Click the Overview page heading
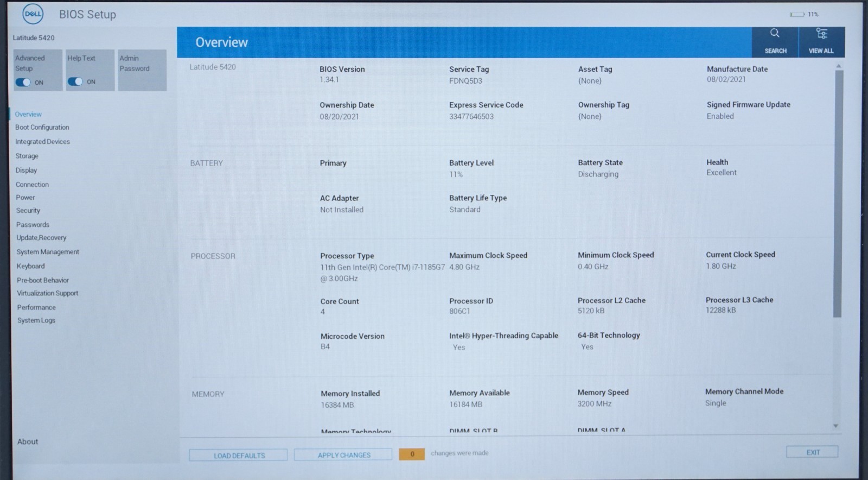 coord(221,42)
